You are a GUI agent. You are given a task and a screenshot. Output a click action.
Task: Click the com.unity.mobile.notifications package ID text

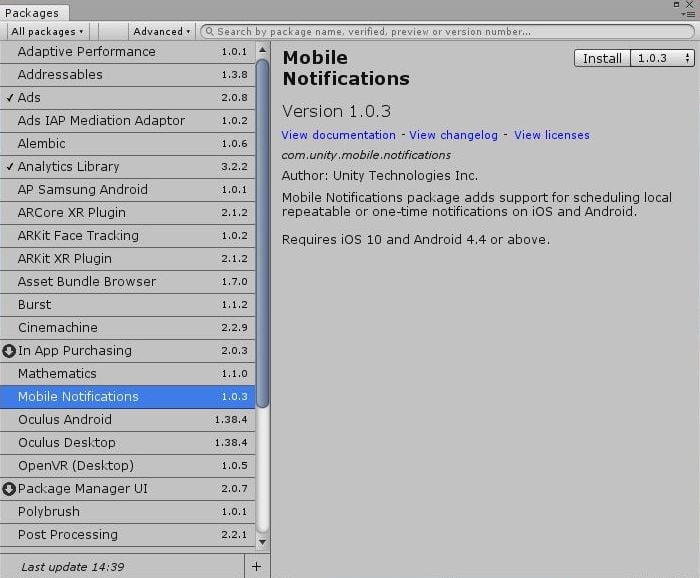366,155
